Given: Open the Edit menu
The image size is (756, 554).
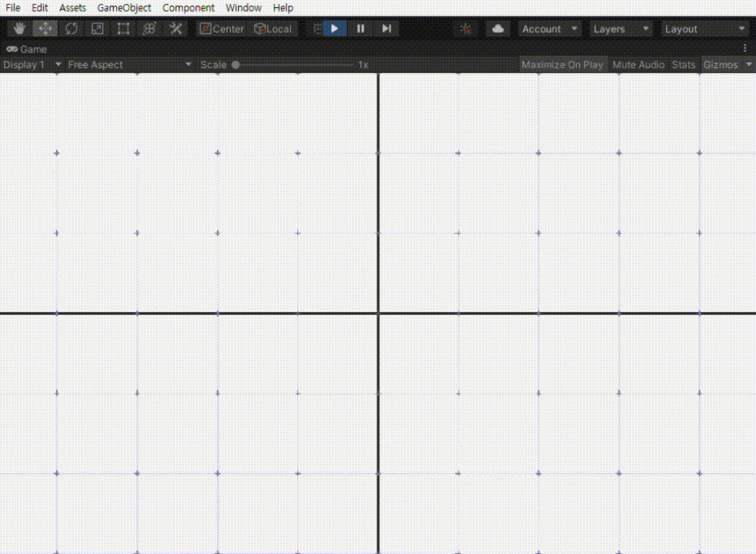Looking at the screenshot, I should 40,8.
